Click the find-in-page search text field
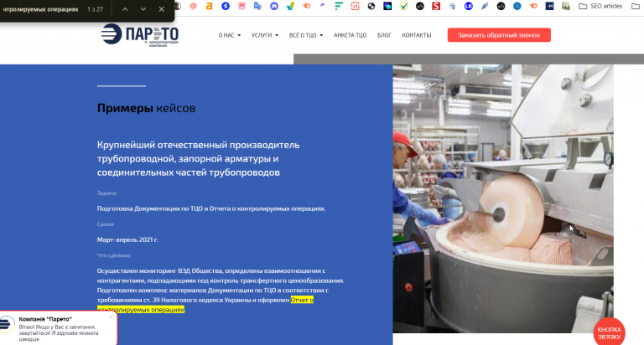Image resolution: width=644 pixels, height=345 pixels. click(40, 9)
